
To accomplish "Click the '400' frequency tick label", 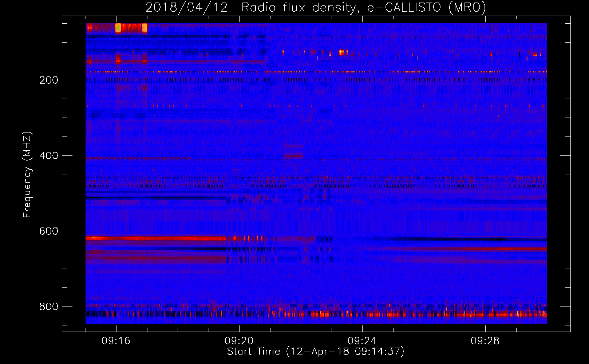I will 49,156.
